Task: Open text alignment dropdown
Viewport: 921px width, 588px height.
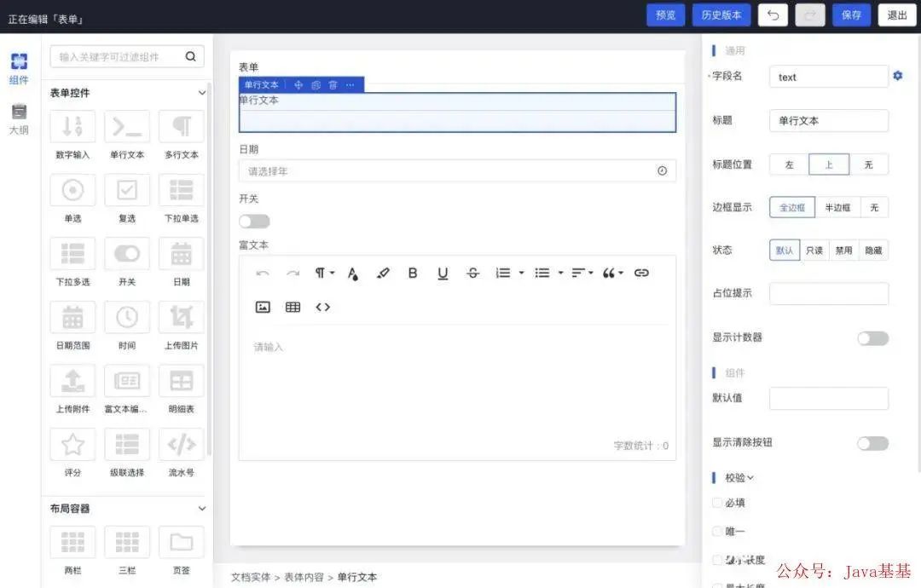Action: 582,273
